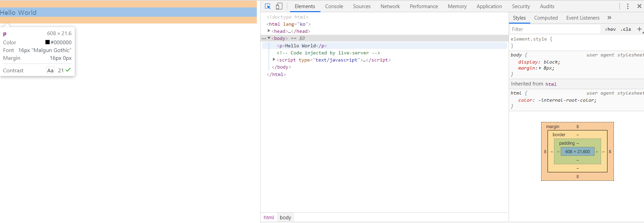Add new style rule plus icon
Viewport: 644px width, 223px height.
coord(639,29)
